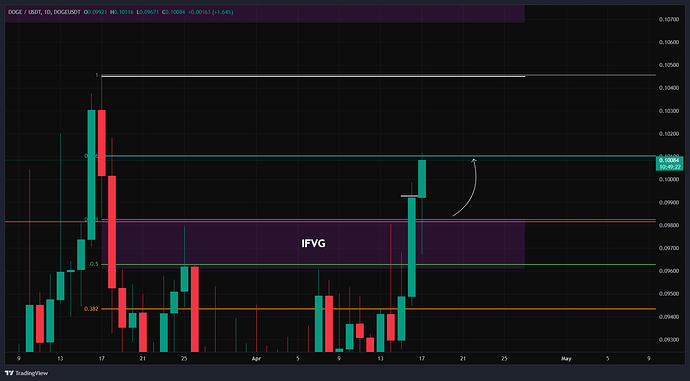Click the current price label 0.10084
This screenshot has width=690, height=381.
(669, 161)
